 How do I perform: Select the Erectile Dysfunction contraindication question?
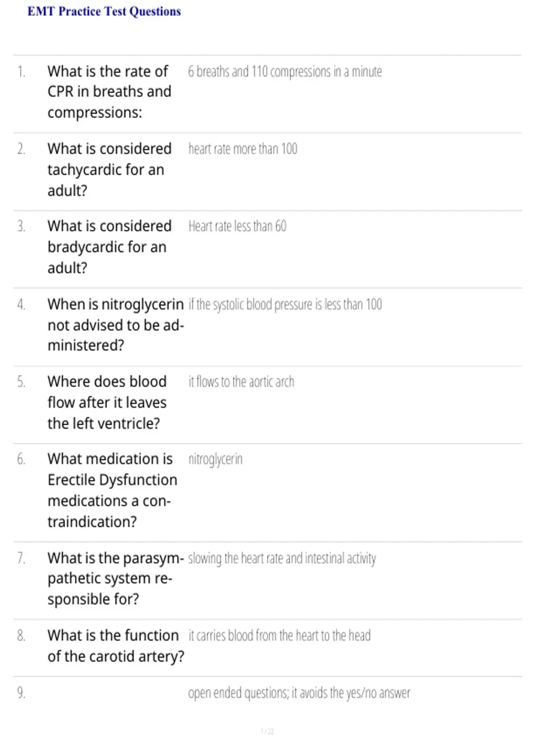pyautogui.click(x=112, y=490)
